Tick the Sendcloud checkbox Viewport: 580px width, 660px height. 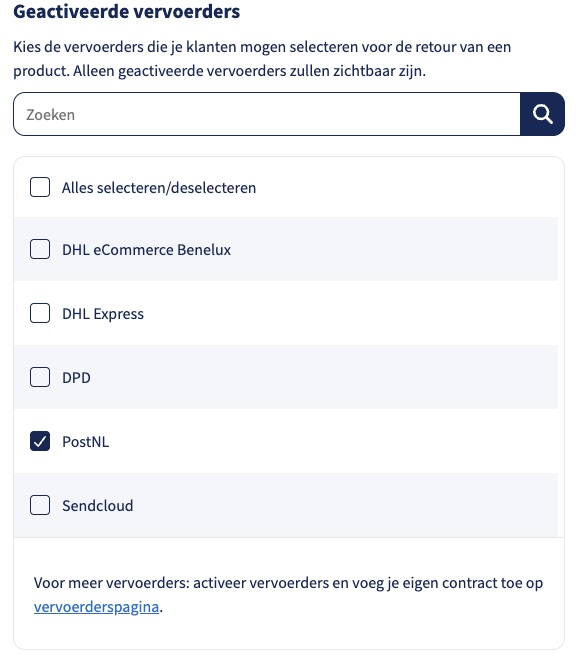pos(40,505)
